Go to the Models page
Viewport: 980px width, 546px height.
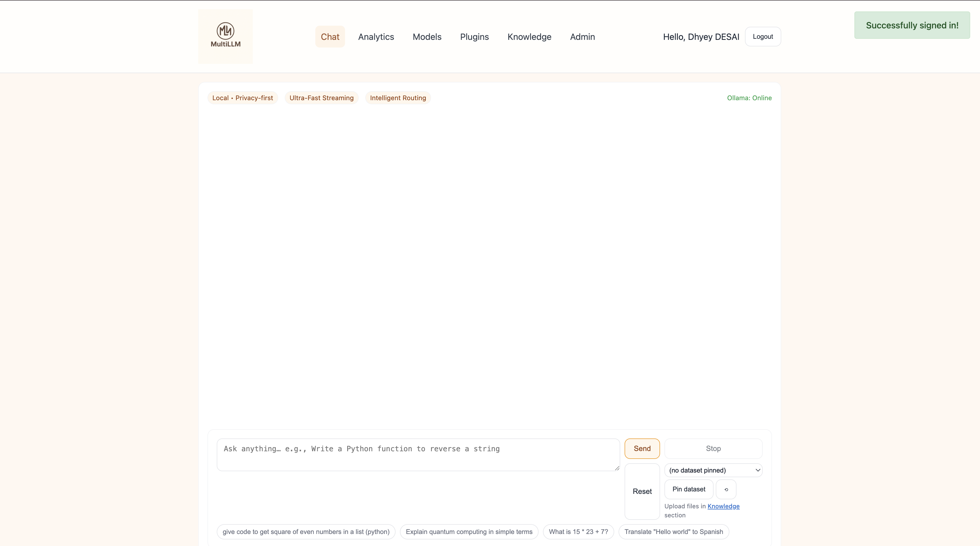(427, 37)
